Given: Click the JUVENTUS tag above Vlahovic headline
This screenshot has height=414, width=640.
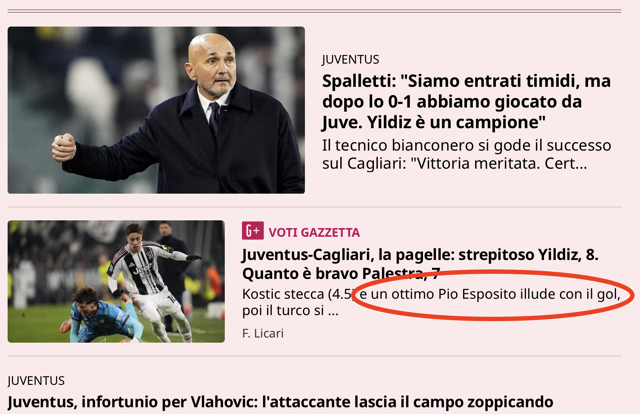Looking at the screenshot, I should (x=36, y=381).
